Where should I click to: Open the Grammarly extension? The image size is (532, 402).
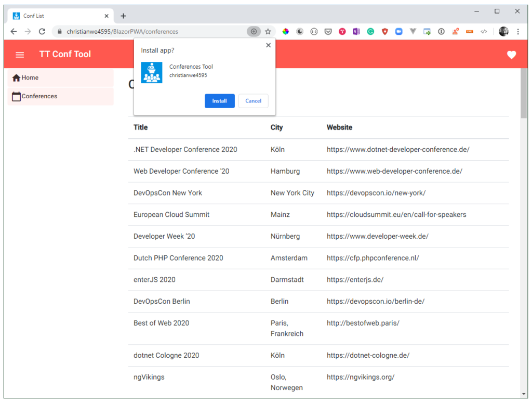tap(370, 31)
